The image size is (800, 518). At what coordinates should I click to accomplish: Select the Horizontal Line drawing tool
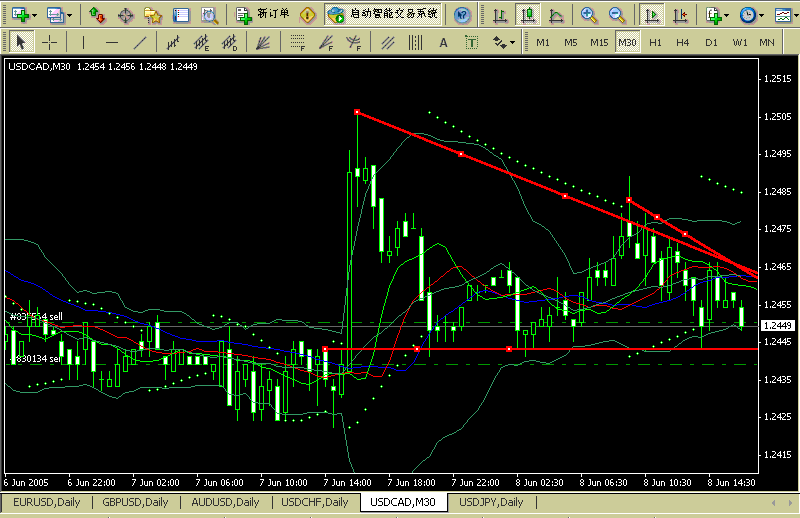point(112,42)
